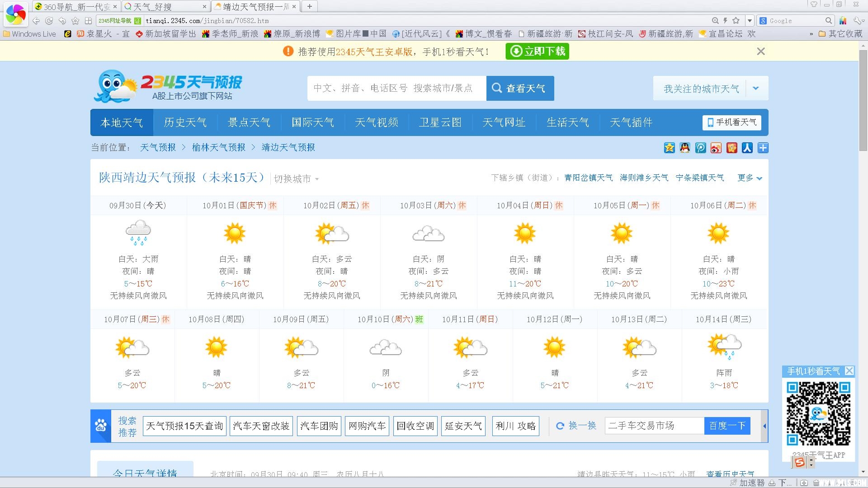Screen dimensions: 868x488
Task: Click the Sogou input method S icon
Action: pos(800,462)
